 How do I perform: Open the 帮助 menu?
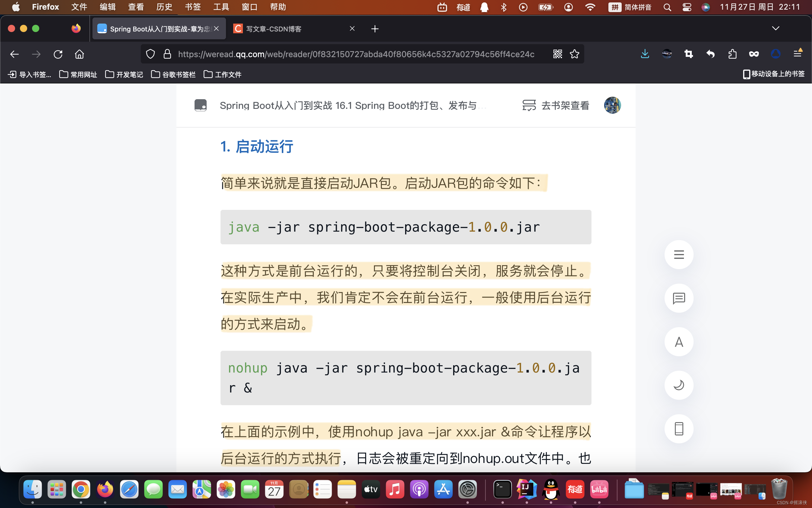(x=278, y=7)
